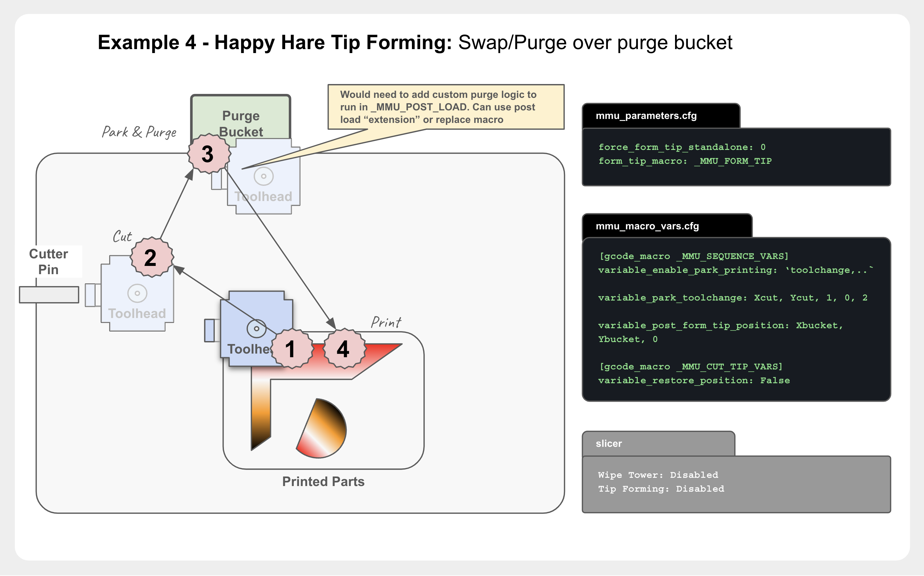Image resolution: width=924 pixels, height=576 pixels.
Task: Click the "Toolhead" label beside the cutter pin
Action: tap(137, 313)
